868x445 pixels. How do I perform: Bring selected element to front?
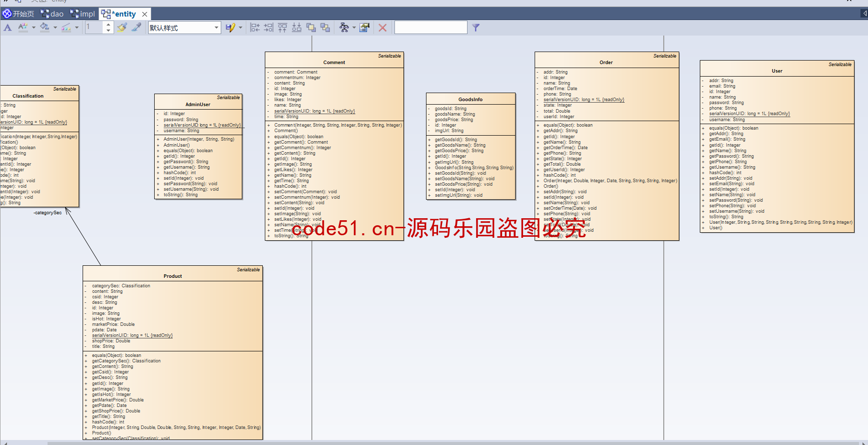click(311, 28)
